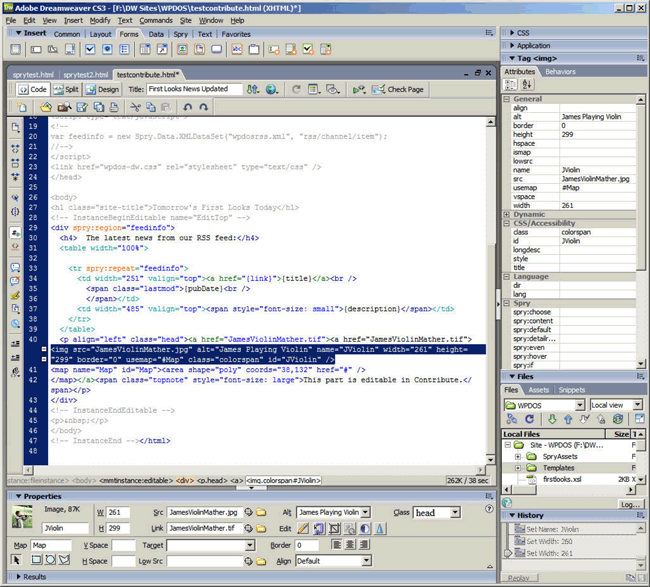Switch to the Assets tab

[538, 390]
